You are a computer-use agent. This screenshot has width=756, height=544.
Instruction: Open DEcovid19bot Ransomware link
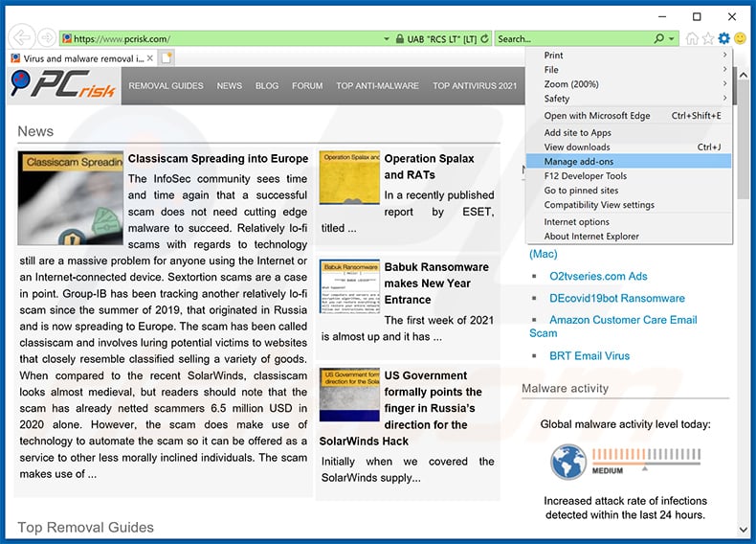click(617, 298)
